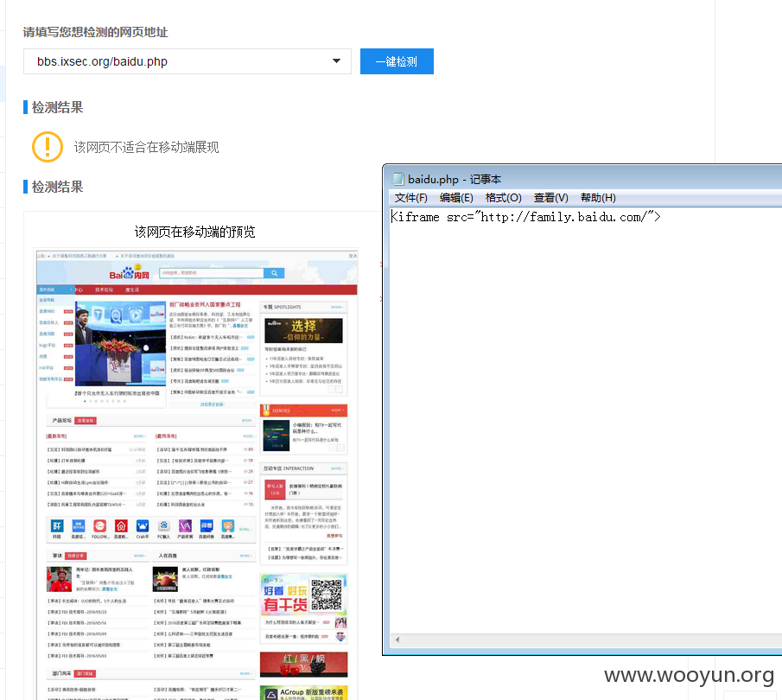Click the caption 该网页在移动端的预览
Screen dimensions: 782x700
tap(195, 232)
